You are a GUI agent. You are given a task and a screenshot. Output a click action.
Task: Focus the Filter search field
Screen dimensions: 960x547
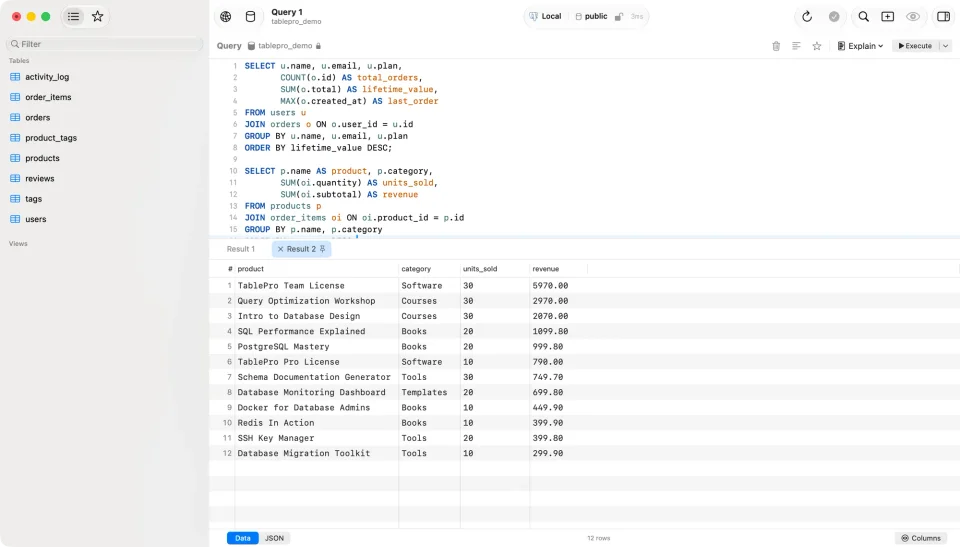(x=104, y=44)
